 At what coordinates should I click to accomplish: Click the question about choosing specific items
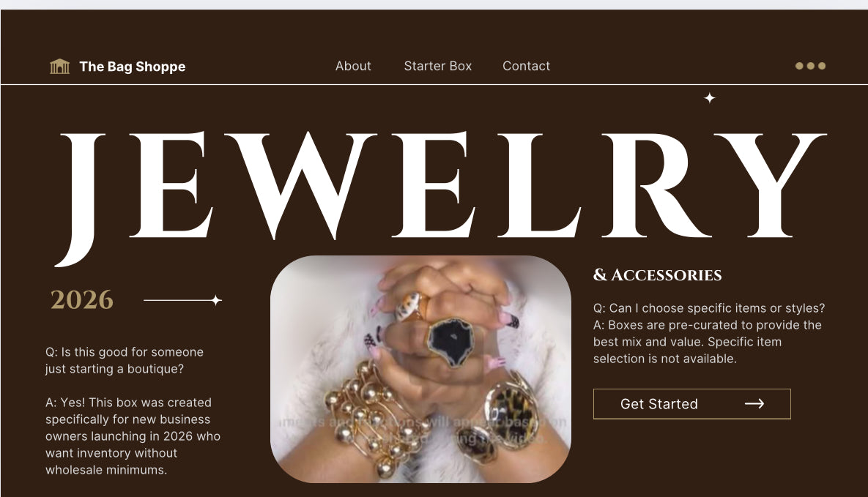tap(709, 307)
